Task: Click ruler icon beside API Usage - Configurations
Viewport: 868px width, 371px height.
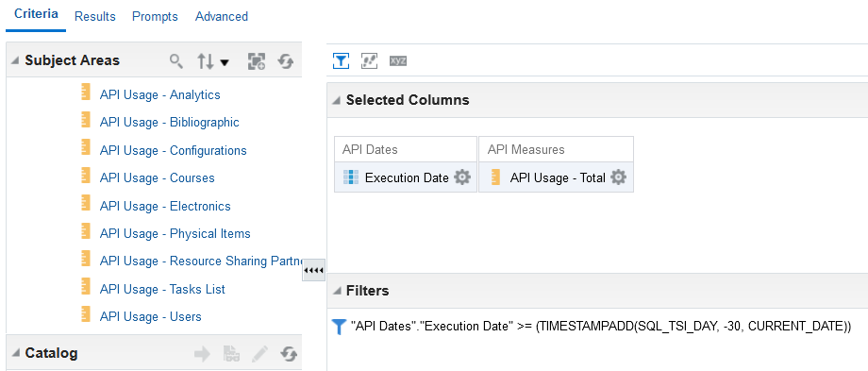Action: point(85,148)
